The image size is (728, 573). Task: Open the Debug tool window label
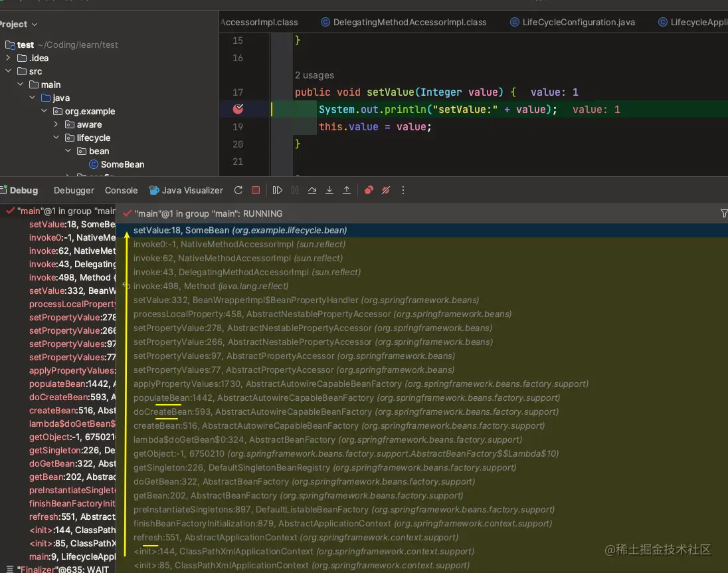point(24,190)
